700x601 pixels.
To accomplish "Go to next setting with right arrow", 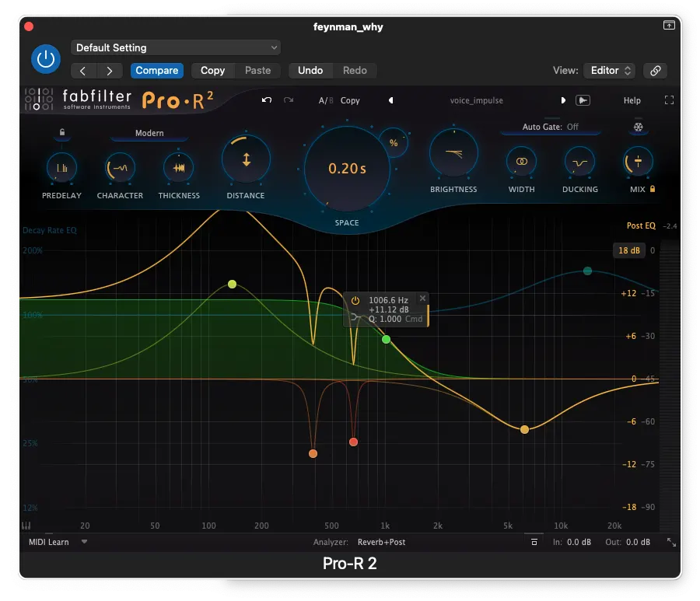I will (110, 71).
